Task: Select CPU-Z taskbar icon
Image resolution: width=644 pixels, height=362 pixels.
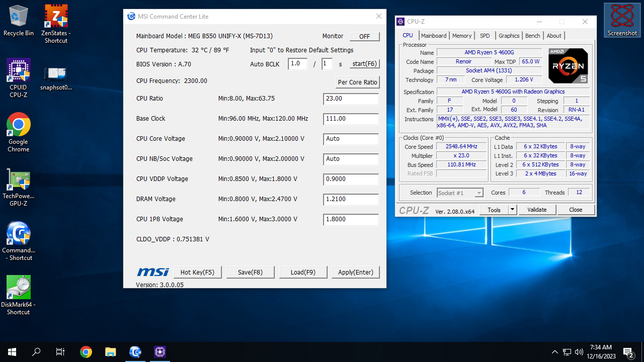Action: (160, 352)
